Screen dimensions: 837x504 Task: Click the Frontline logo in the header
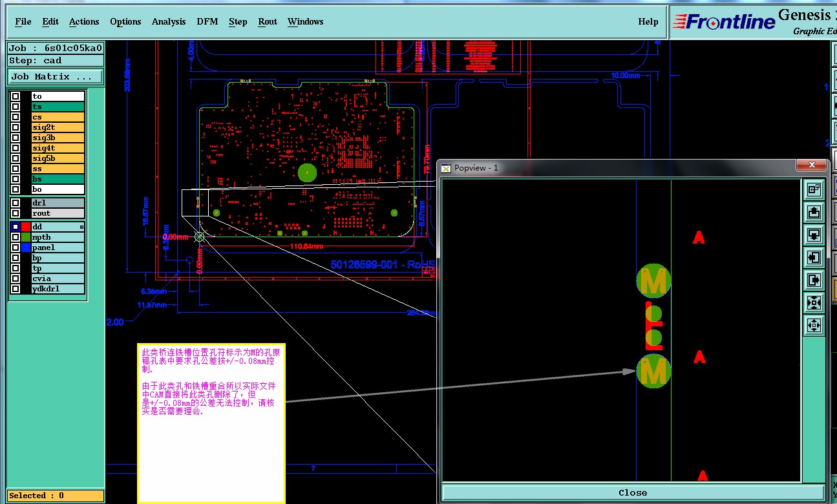(x=723, y=22)
